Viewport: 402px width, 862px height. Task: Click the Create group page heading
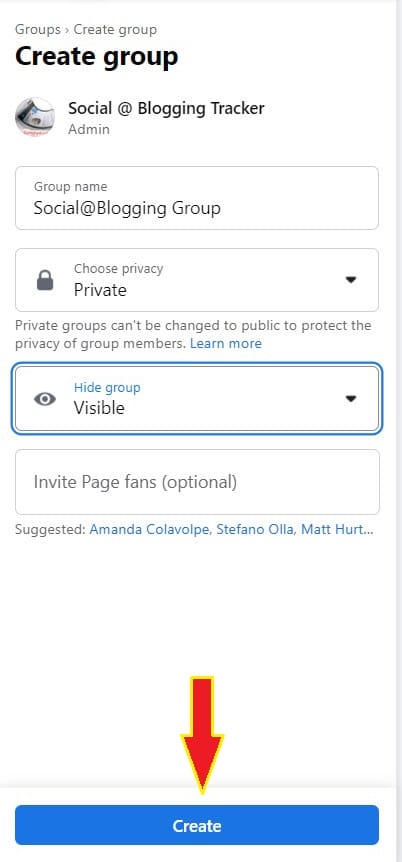pos(96,57)
